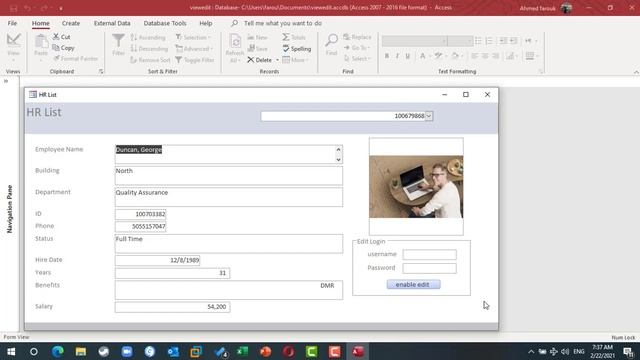Open the Font name dropdown
This screenshot has width=640, height=360.
pyautogui.click(x=444, y=41)
